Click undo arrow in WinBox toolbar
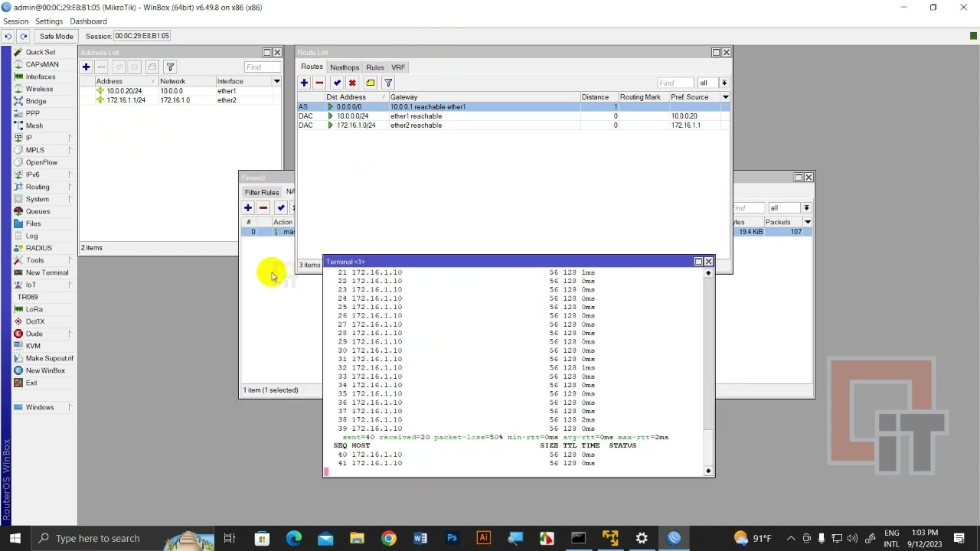Viewport: 980px width, 551px height. click(8, 36)
